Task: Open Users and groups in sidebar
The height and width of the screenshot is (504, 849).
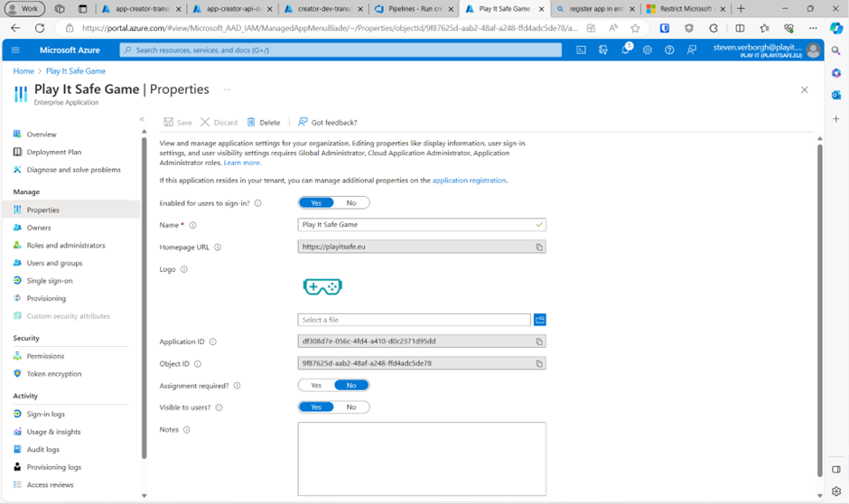Action: 54,263
